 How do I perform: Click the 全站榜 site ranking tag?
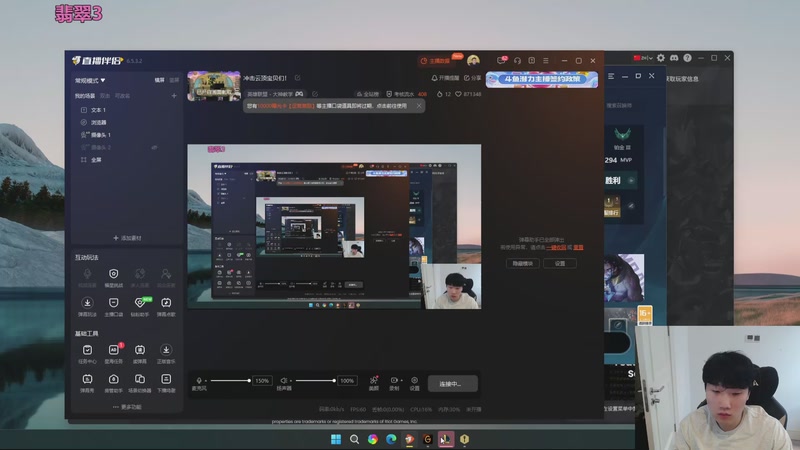point(367,94)
